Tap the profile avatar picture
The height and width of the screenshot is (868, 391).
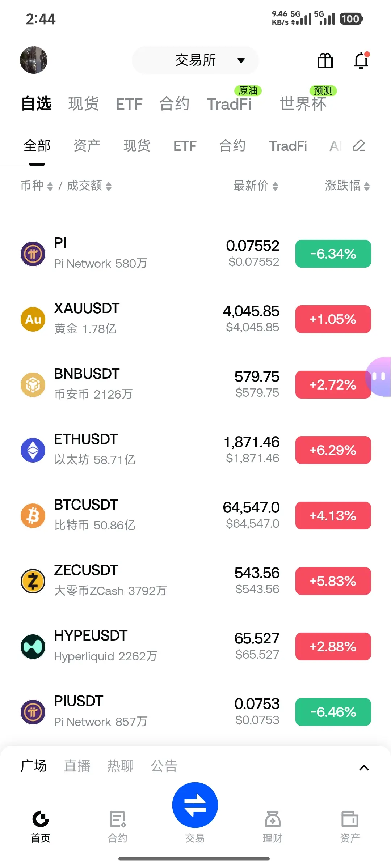[34, 60]
